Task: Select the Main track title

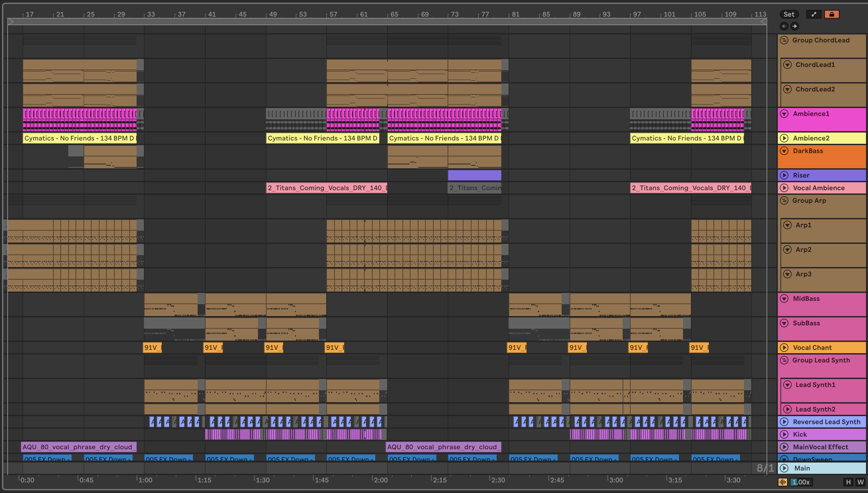Action: pyautogui.click(x=802, y=468)
